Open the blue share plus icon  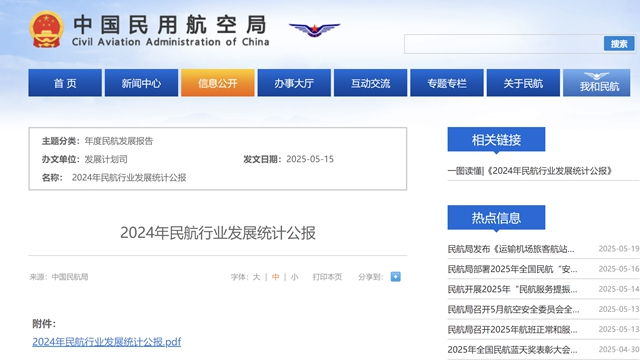pyautogui.click(x=395, y=277)
